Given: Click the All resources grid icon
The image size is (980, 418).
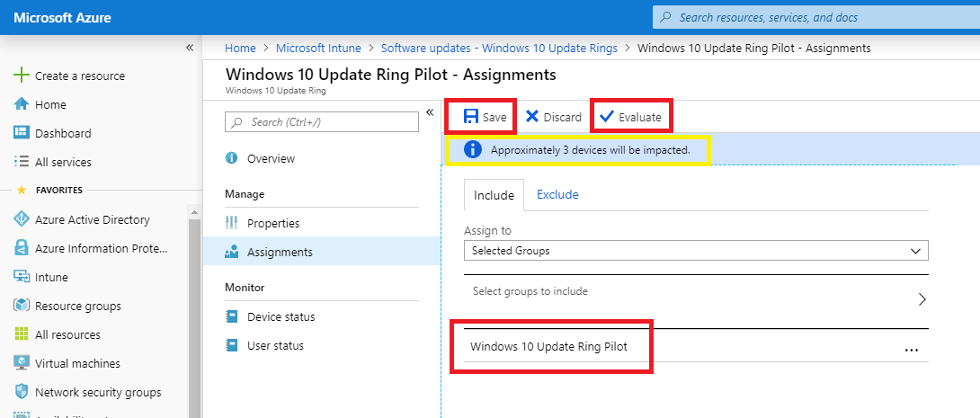Looking at the screenshot, I should coord(22,334).
